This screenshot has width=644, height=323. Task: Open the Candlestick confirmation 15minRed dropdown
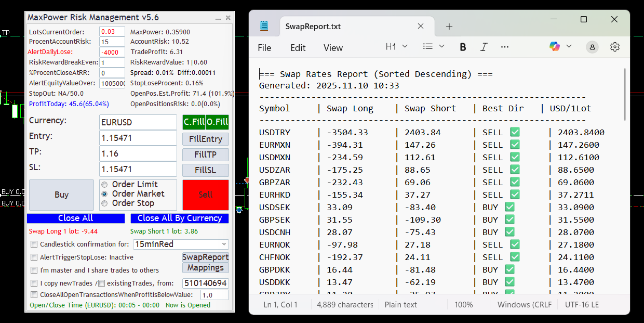[181, 244]
